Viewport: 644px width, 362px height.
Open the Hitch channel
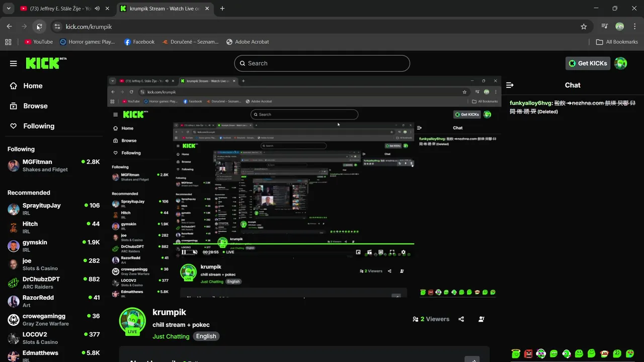coord(54,227)
